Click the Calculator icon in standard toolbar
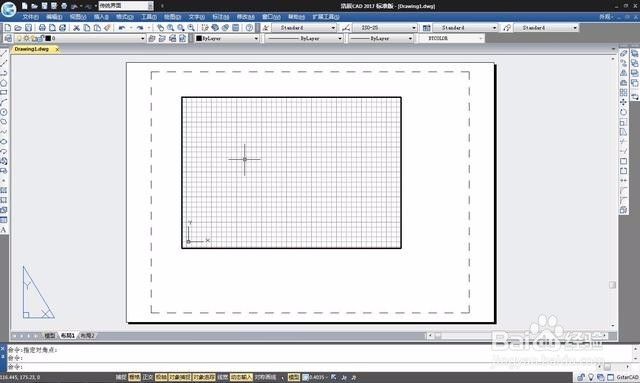The height and width of the screenshot is (383, 640). click(x=236, y=28)
